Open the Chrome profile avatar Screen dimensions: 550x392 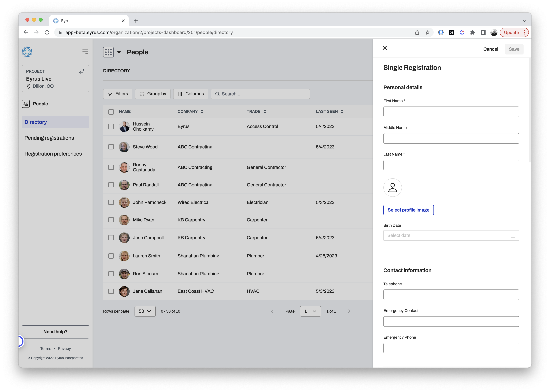494,32
